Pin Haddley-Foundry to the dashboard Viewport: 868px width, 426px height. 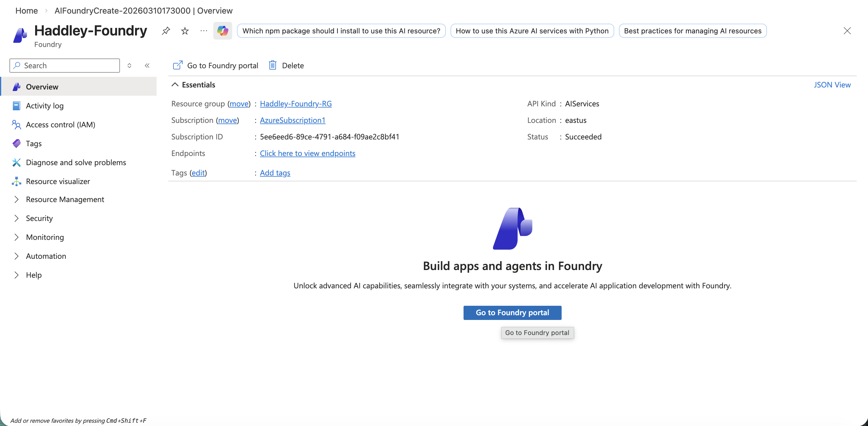[166, 31]
